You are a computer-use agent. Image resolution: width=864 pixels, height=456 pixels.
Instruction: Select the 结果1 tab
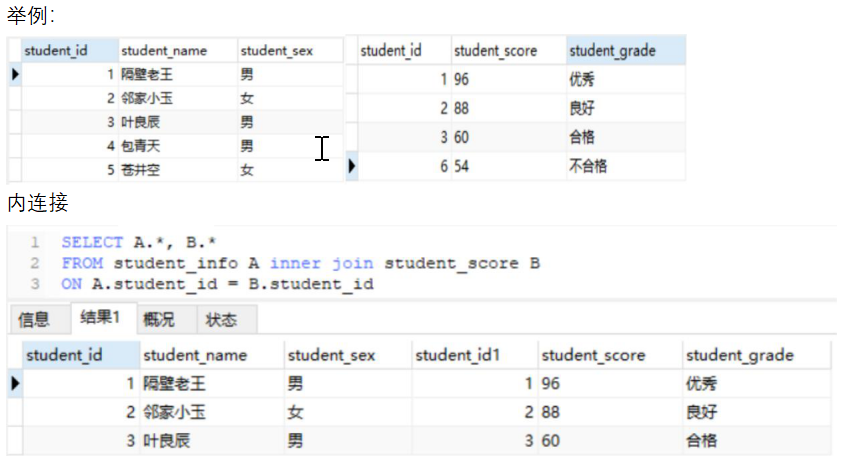(100, 317)
